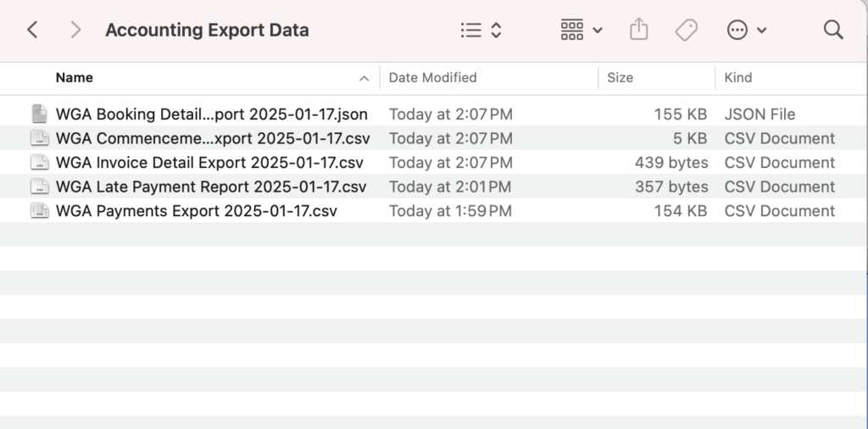Select the WGA Commencement Export CSV icon
Viewport: 868px width, 429px height.
point(39,138)
